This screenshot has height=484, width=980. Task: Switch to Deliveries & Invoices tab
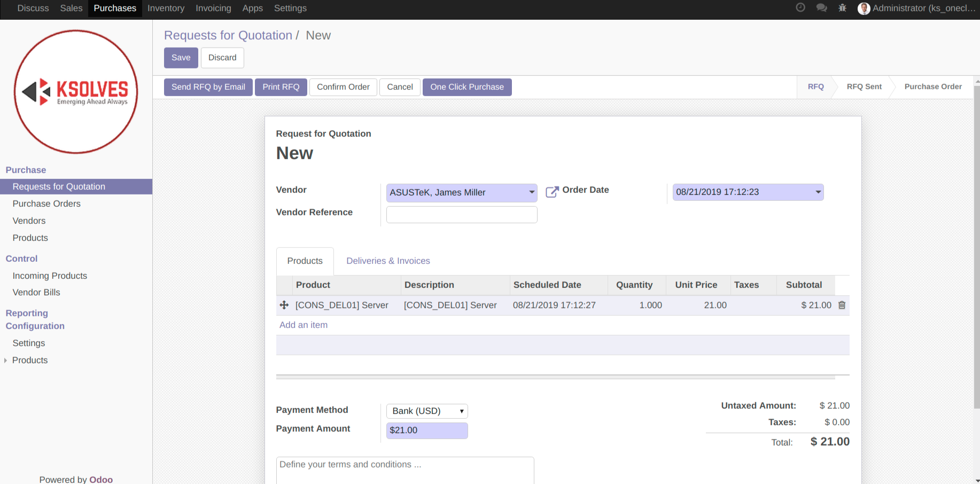tap(388, 261)
